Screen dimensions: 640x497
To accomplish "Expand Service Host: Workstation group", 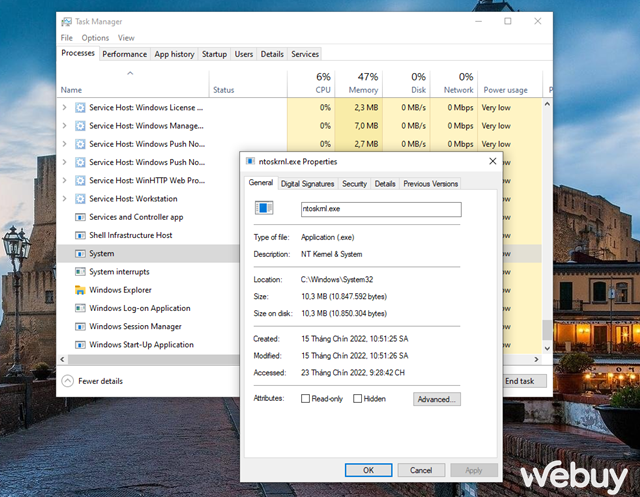I will point(64,199).
